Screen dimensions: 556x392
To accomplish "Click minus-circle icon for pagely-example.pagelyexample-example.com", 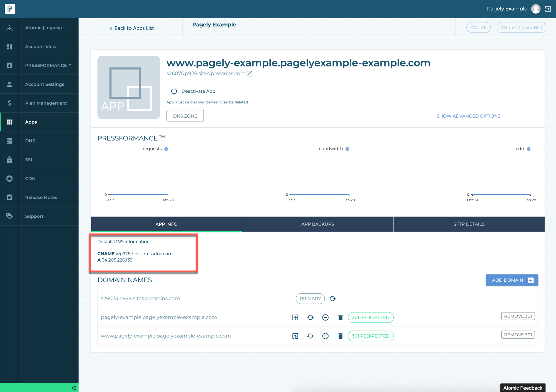I will 325,317.
